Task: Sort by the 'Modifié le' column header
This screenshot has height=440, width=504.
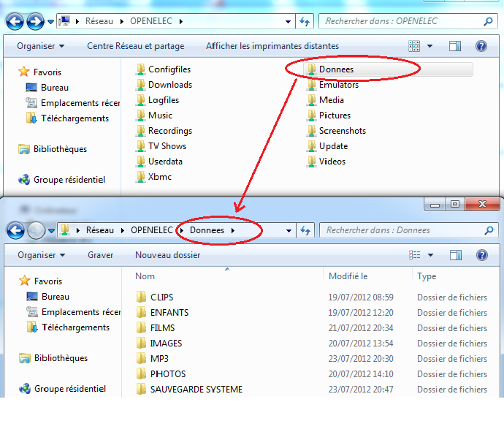Action: tap(348, 276)
